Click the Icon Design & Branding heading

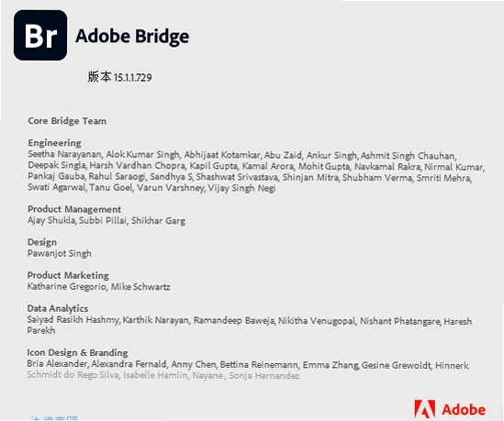click(77, 352)
